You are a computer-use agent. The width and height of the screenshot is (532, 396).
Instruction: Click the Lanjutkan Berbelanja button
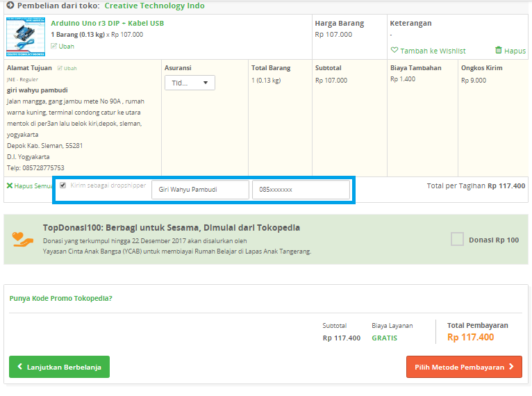pos(59,367)
